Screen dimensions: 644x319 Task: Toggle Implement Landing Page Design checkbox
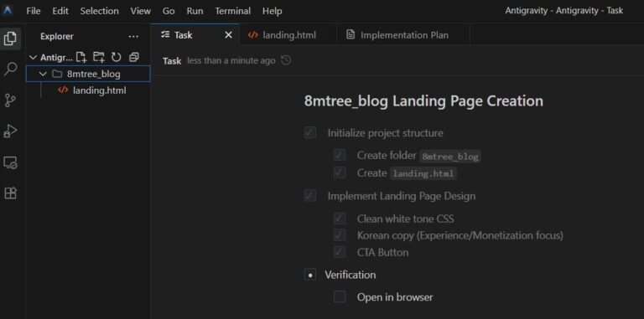[x=310, y=196]
